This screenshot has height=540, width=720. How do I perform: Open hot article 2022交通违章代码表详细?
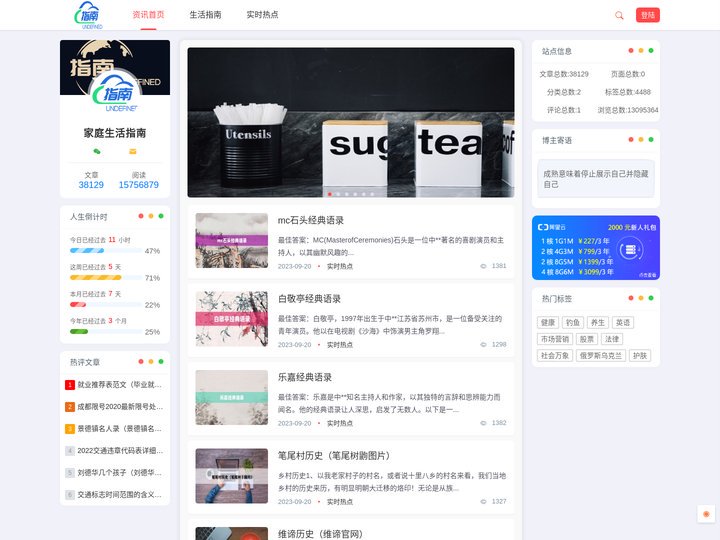coord(120,451)
